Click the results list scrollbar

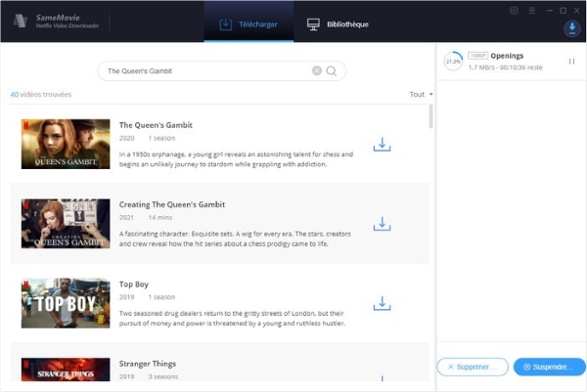point(430,116)
